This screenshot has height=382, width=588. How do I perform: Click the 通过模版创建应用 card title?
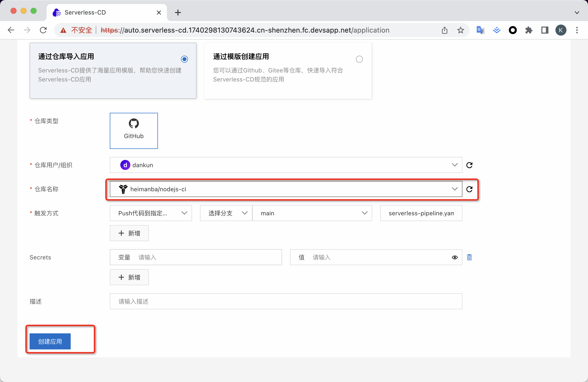(241, 57)
